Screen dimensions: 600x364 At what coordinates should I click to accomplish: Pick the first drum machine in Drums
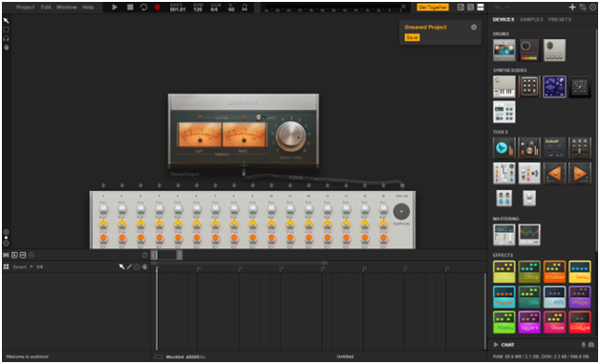[504, 50]
